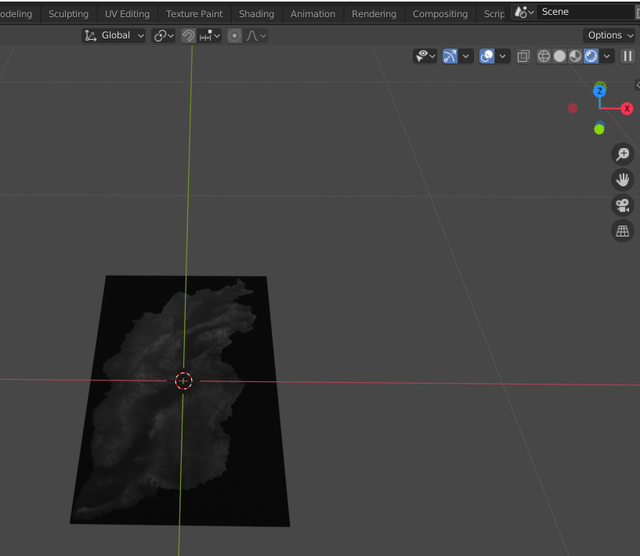Open the Options dropdown
640x556 pixels.
[x=609, y=35]
